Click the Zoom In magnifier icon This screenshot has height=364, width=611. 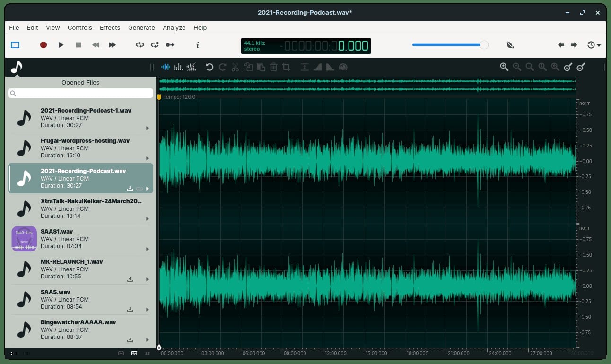point(504,67)
